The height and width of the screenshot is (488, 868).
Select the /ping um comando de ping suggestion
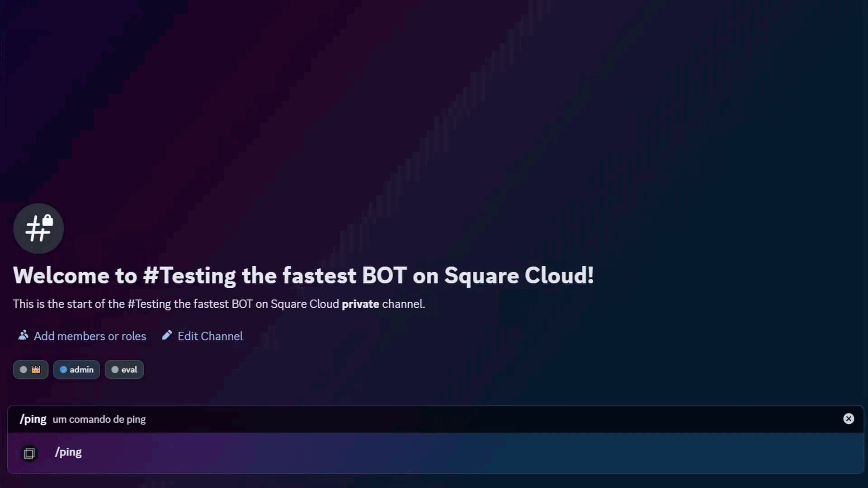tap(436, 419)
